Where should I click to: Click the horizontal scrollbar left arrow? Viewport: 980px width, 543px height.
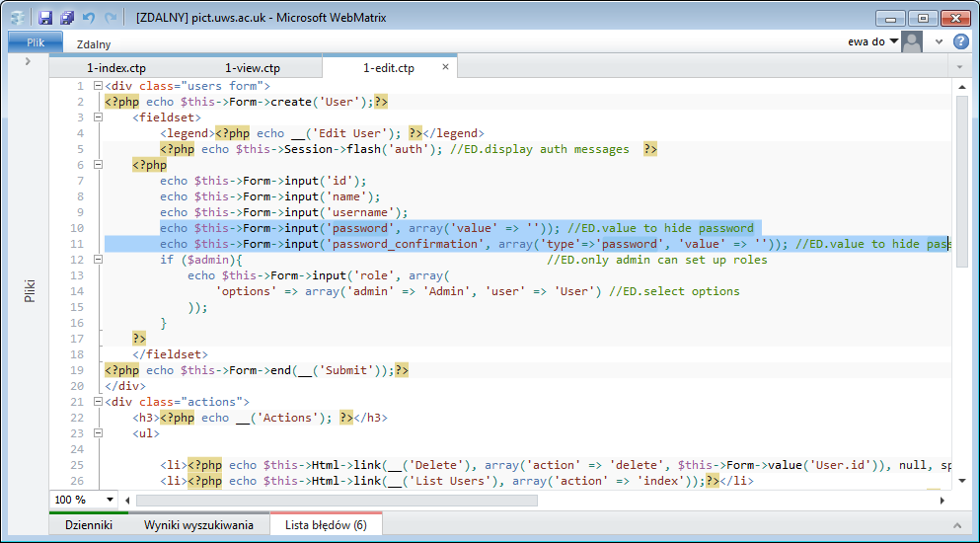(127, 501)
